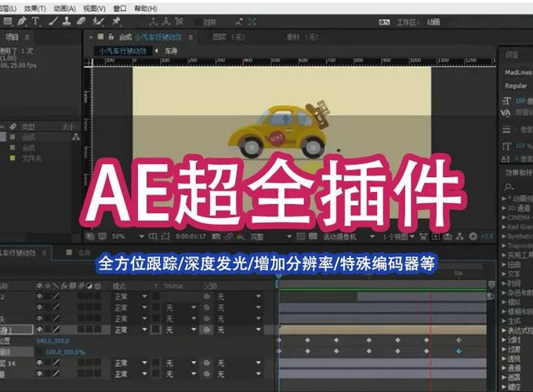Open the 窗口 menu
533x392 pixels.
coord(120,9)
